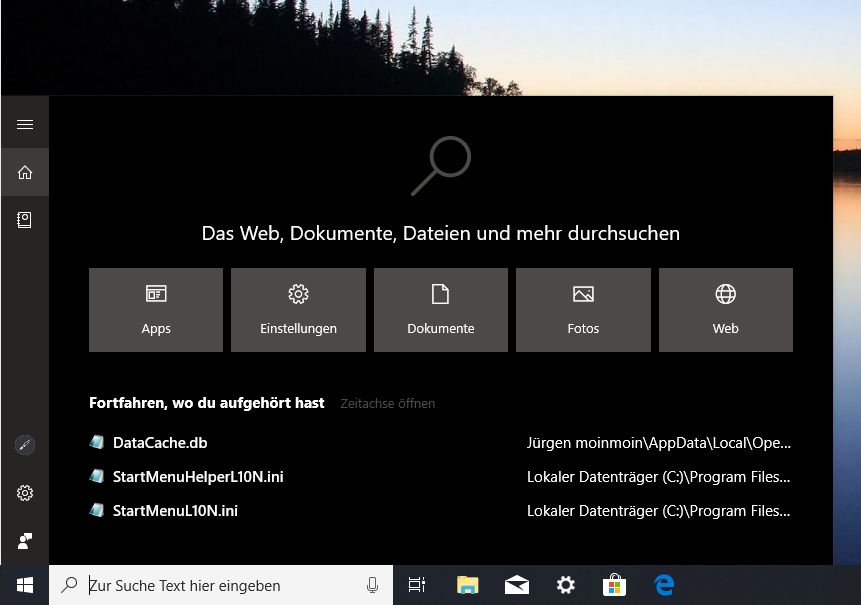Open the Einstellungen search category tile

(298, 310)
